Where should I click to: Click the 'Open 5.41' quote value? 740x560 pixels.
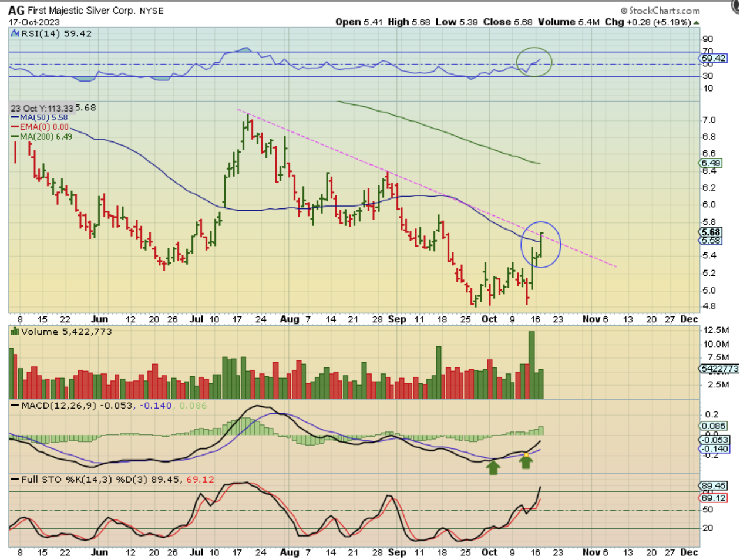(359, 22)
